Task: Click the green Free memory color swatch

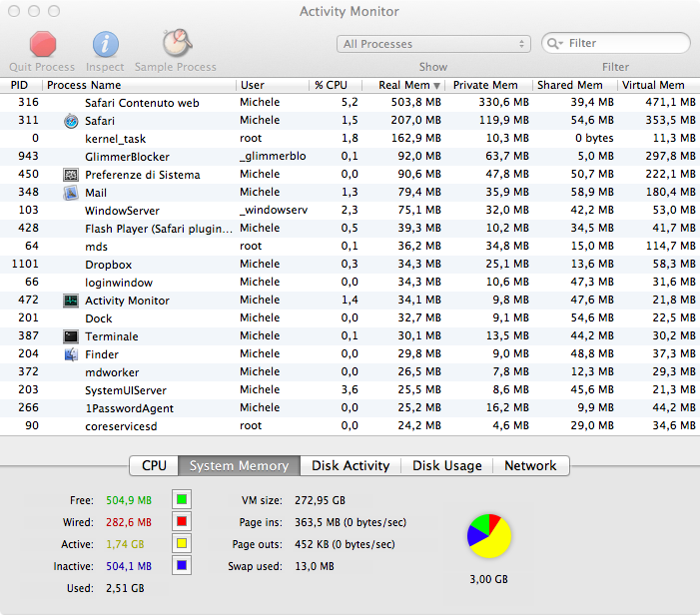Action: tap(181, 500)
